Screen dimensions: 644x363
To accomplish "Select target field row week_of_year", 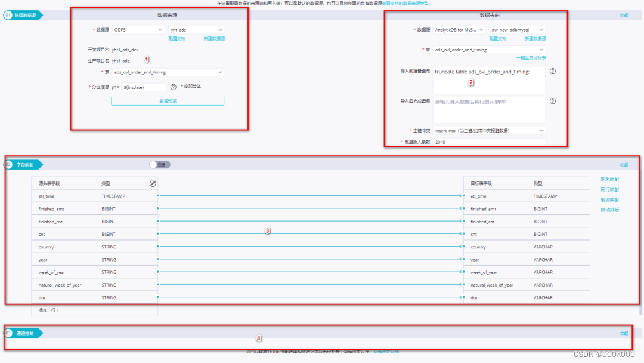I will [x=527, y=272].
